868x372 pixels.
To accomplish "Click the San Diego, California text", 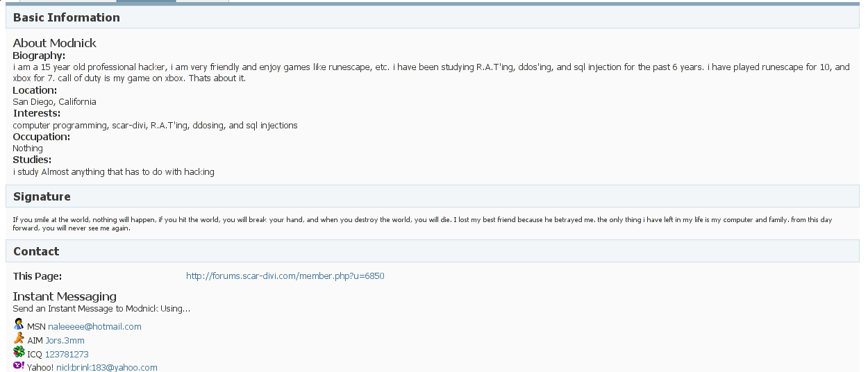I will point(54,101).
